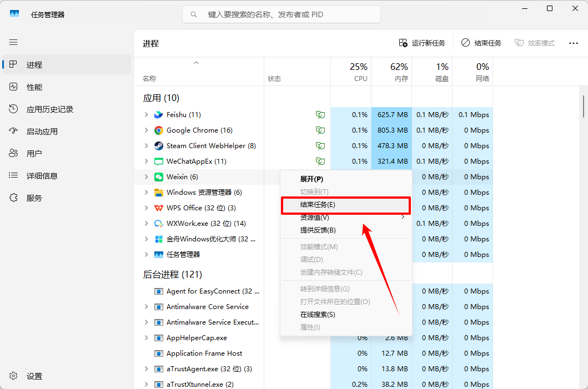Expand the Google Chrome process group
This screenshot has height=389, width=588.
pyautogui.click(x=146, y=130)
